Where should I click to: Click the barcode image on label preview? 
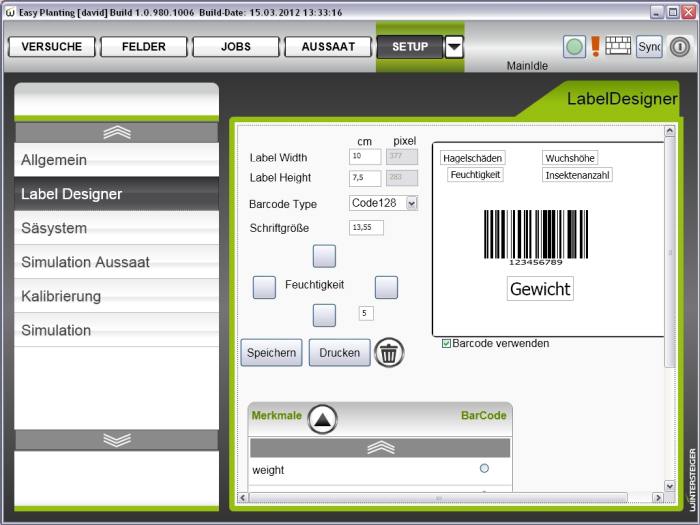pyautogui.click(x=536, y=234)
